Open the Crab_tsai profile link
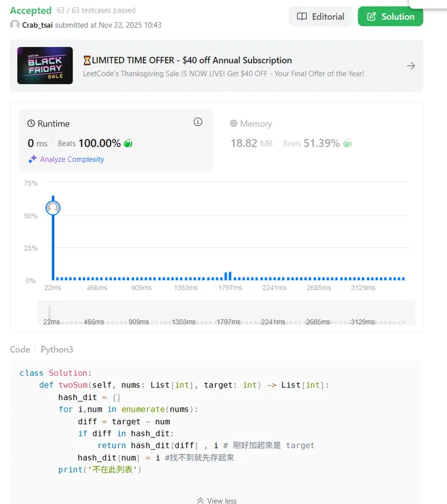The height and width of the screenshot is (504, 447). (37, 25)
